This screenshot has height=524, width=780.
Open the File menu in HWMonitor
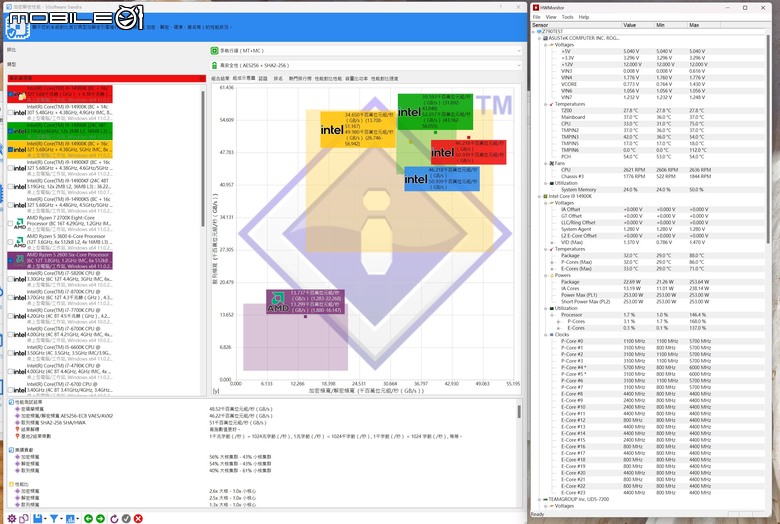(536, 17)
